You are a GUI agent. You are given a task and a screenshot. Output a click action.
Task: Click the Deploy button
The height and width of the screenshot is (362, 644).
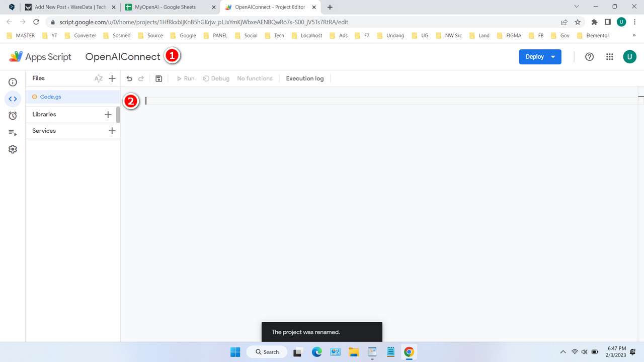click(x=534, y=57)
